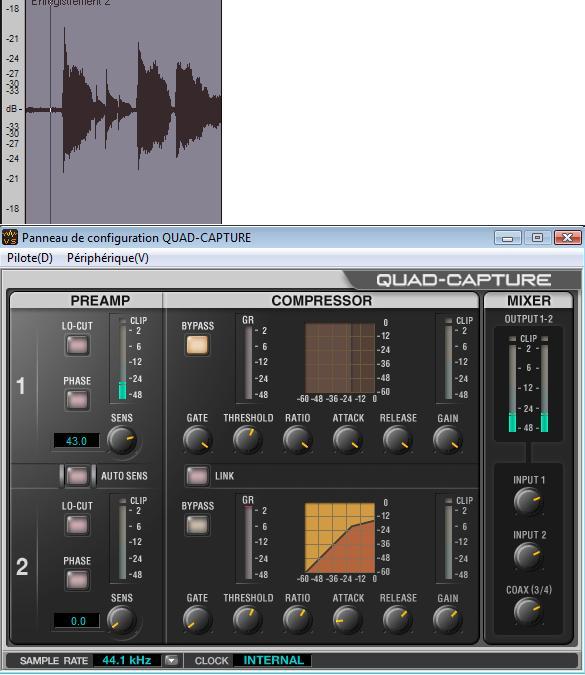This screenshot has width=585, height=675.
Task: Click channel 1 ATTACK knob
Action: [x=347, y=440]
